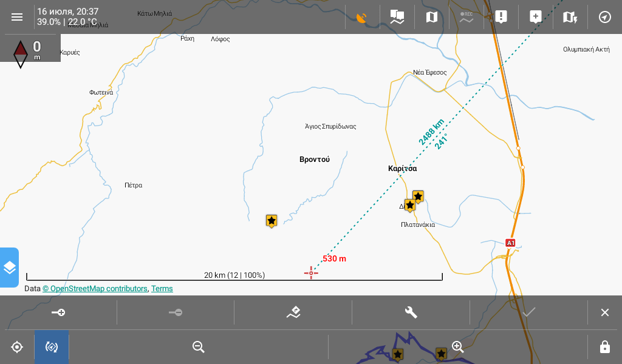This screenshot has width=622, height=364.
Task: Expand the layers side panel tab
Action: [x=9, y=268]
